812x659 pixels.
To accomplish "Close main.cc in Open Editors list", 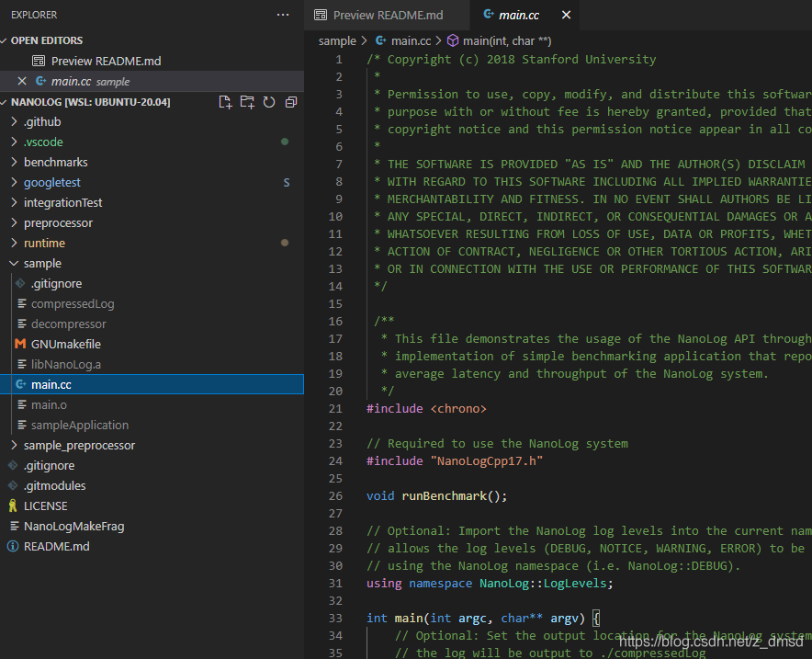I will [22, 81].
